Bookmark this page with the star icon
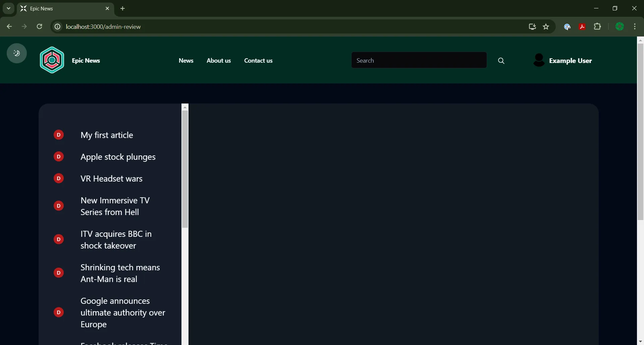The width and height of the screenshot is (644, 345). click(x=546, y=26)
